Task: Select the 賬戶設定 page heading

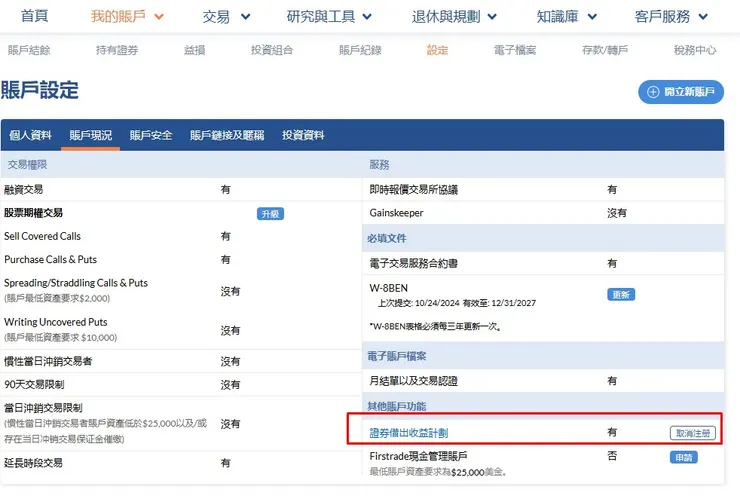Action: [x=40, y=90]
